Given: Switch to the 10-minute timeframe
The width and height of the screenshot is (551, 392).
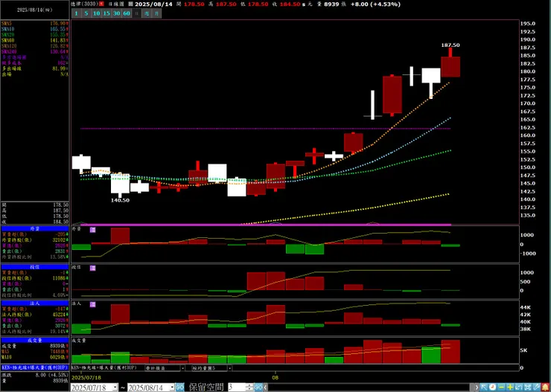Looking at the screenshot, I should [96, 13].
